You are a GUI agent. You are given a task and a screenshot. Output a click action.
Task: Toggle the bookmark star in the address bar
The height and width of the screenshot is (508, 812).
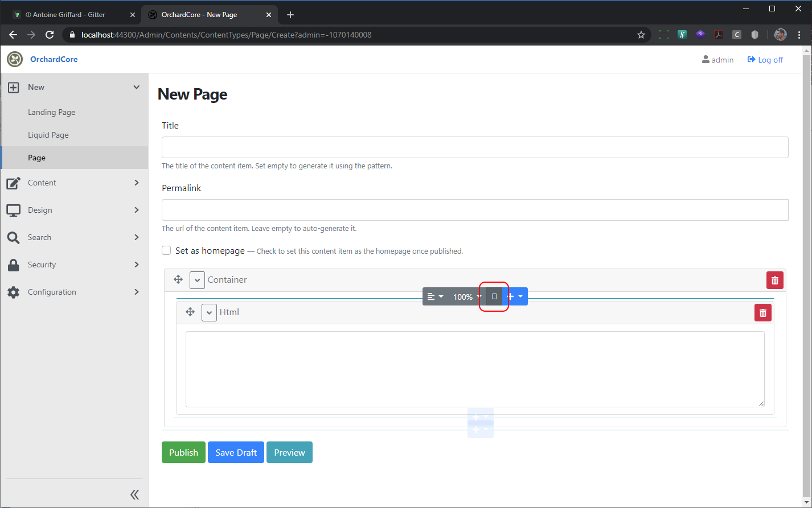[641, 34]
